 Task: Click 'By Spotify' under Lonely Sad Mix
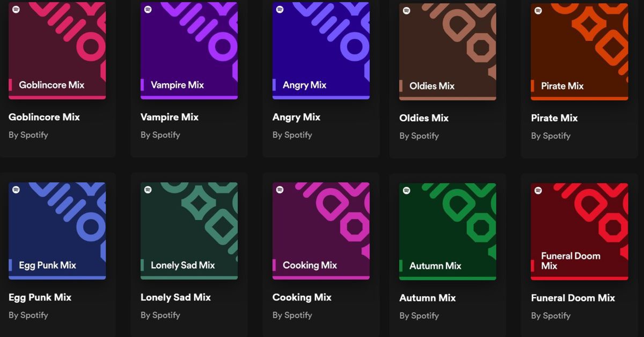coord(160,316)
